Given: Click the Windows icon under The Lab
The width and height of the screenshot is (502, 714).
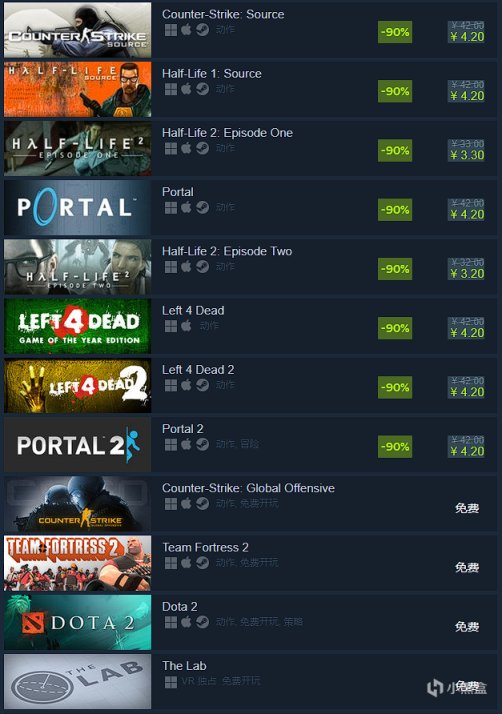Looking at the screenshot, I should [x=171, y=682].
